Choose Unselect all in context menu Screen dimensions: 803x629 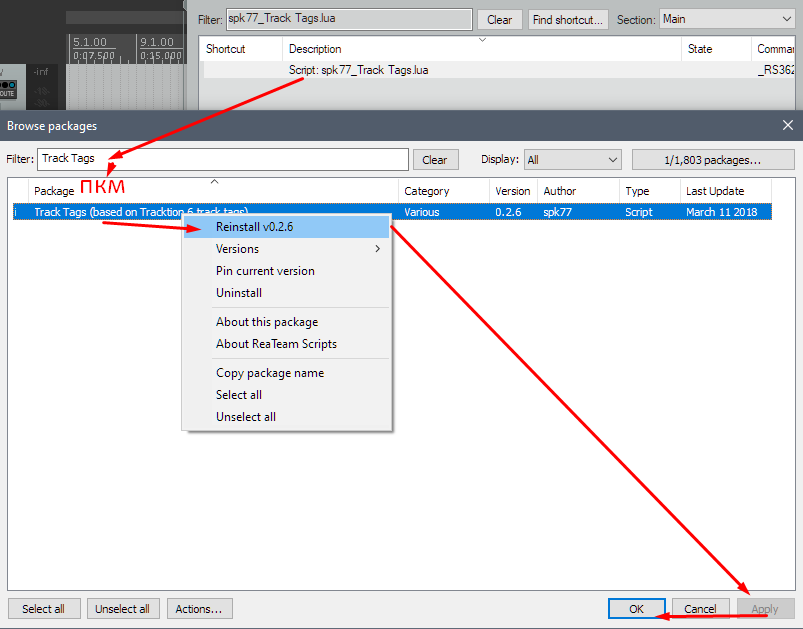click(287, 417)
